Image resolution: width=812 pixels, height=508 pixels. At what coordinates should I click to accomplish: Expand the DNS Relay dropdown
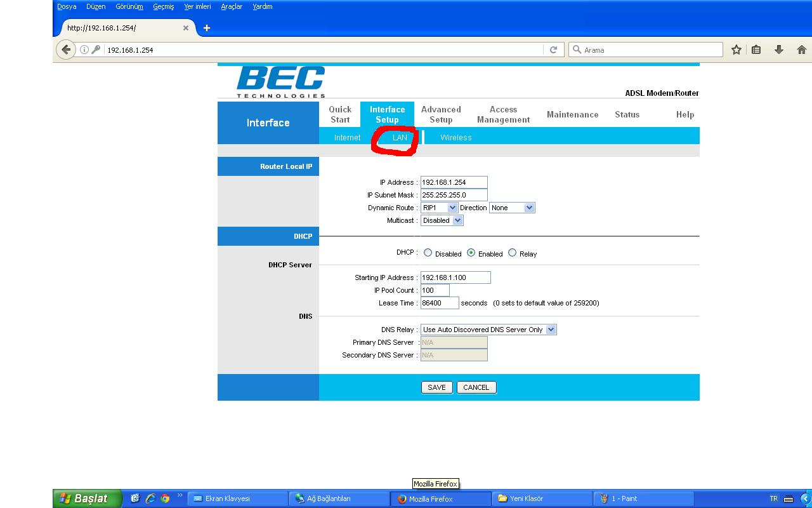(x=488, y=330)
